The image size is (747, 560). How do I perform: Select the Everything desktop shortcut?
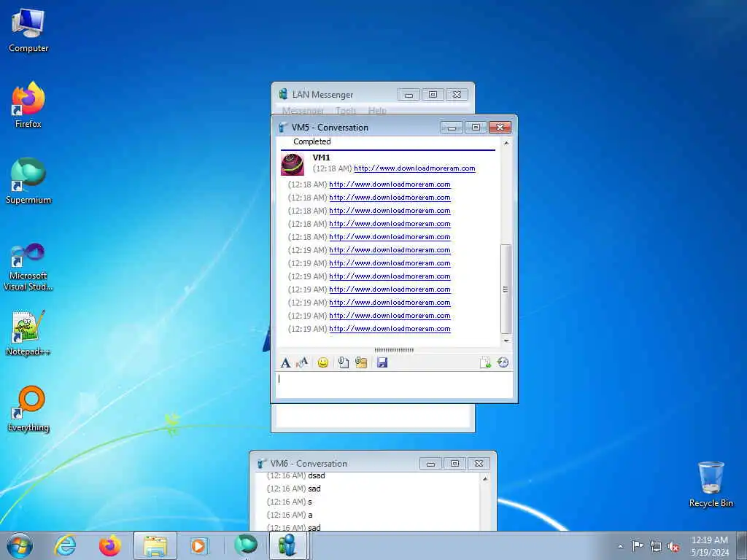point(28,409)
